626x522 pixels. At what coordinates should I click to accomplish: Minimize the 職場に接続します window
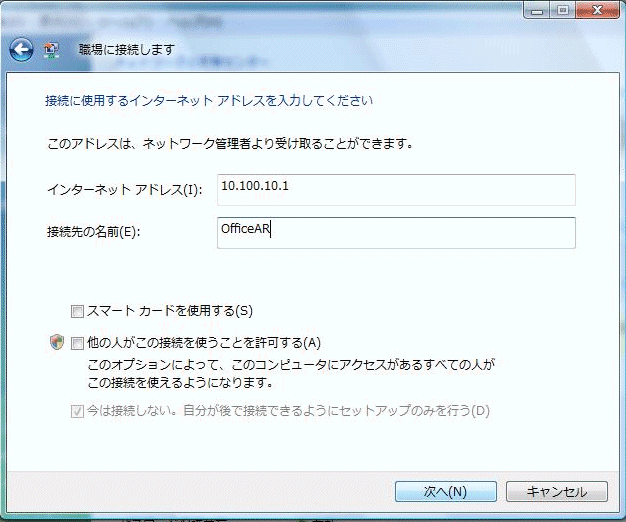(x=537, y=10)
